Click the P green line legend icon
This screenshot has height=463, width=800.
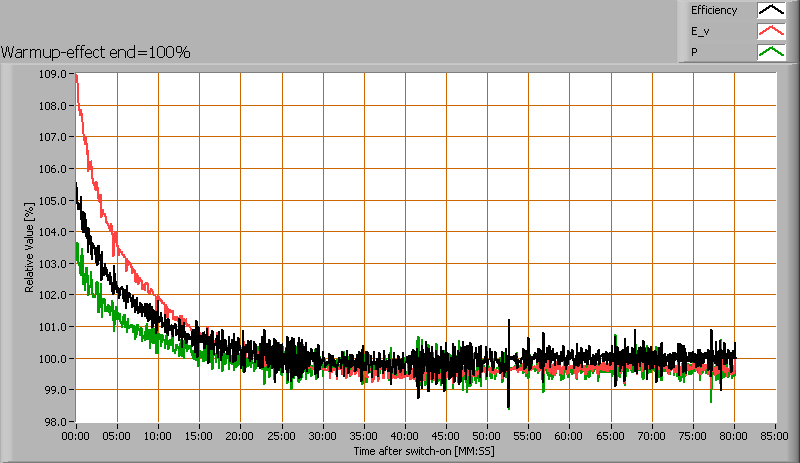point(770,52)
